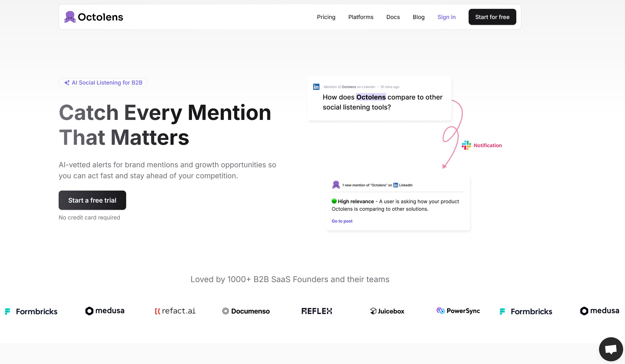Viewport: 625px width, 364px height.
Task: Open the Pricing menu item
Action: click(x=326, y=17)
